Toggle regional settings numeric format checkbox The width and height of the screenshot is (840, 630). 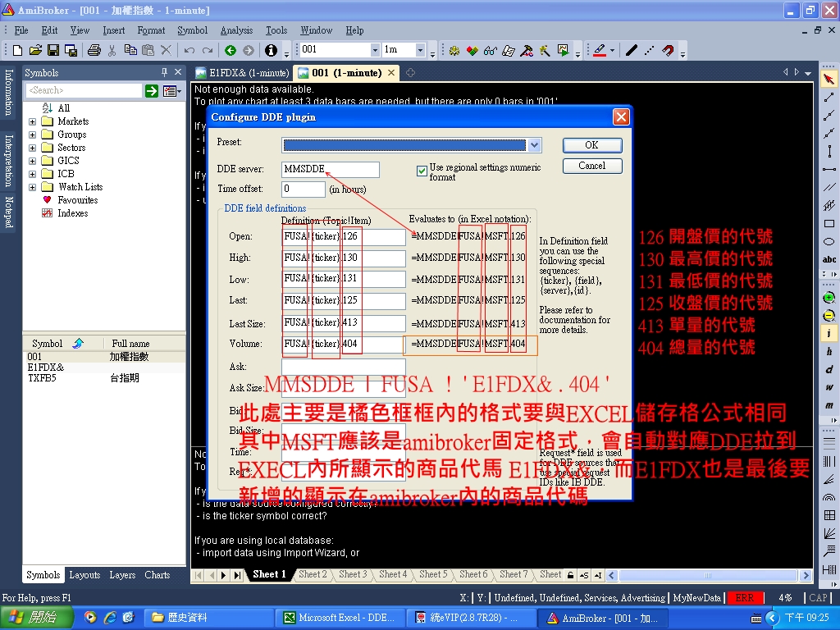[x=422, y=171]
